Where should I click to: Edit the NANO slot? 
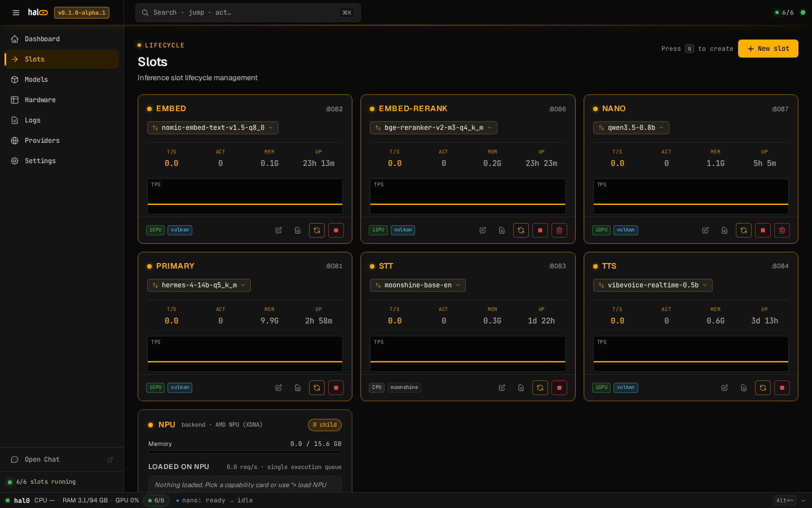(x=705, y=230)
